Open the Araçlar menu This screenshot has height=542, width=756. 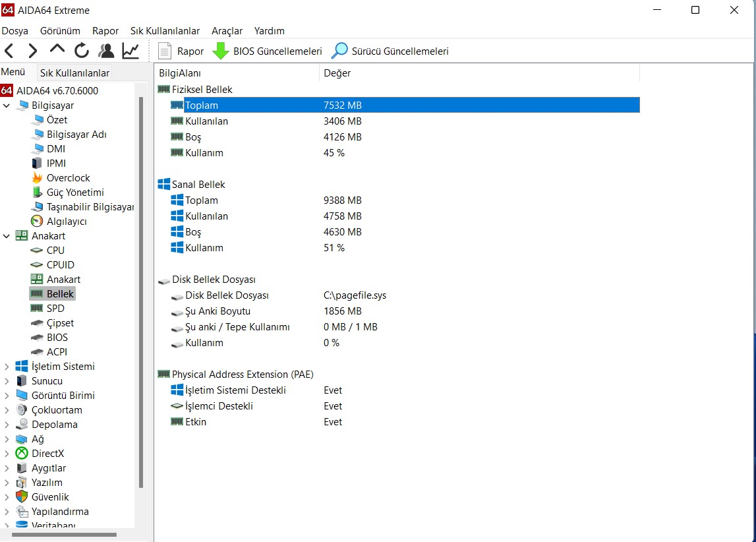click(x=227, y=31)
